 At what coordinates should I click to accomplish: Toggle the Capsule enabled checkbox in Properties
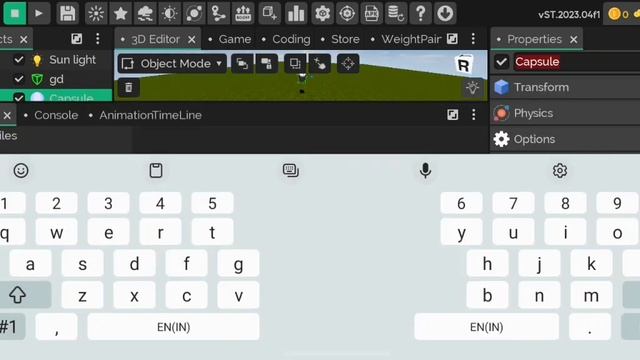502,62
